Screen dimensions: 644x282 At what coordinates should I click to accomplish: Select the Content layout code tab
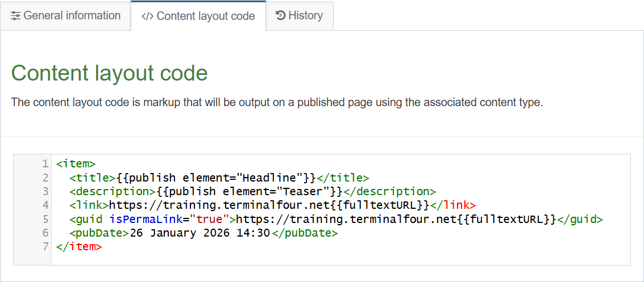pos(198,16)
